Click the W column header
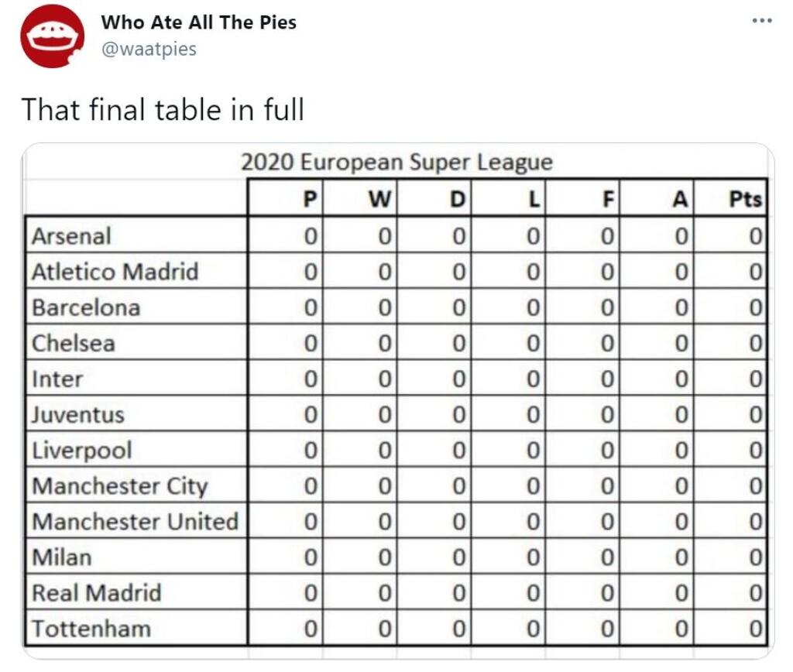This screenshot has width=793, height=672. click(359, 197)
